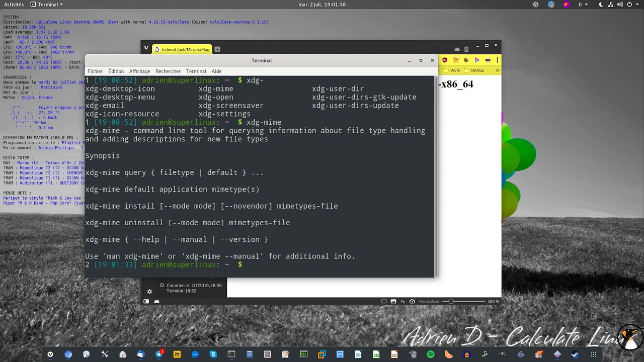Open the clock and calendar at 19:01:38
Viewport: 644px width, 362px height.
coord(322,5)
